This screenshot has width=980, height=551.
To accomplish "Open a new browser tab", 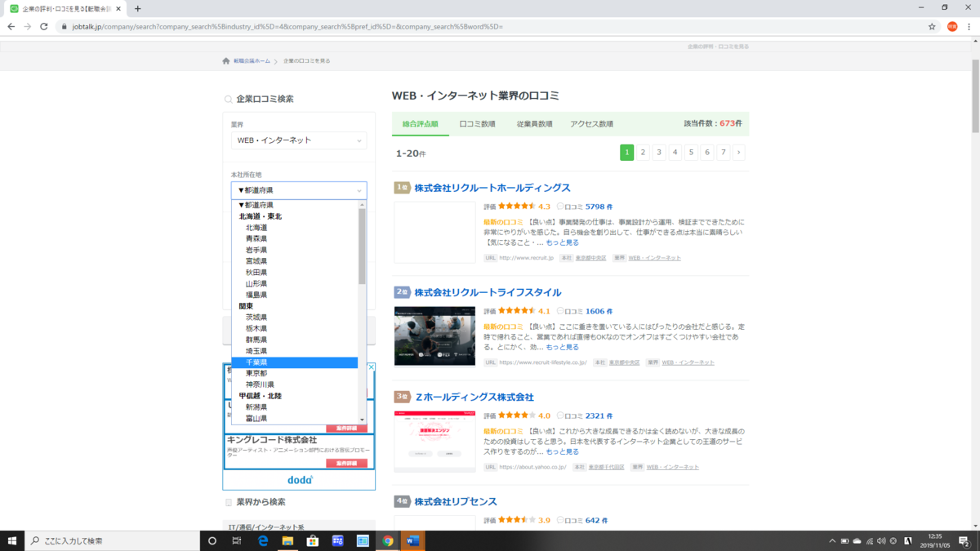I will tap(137, 8).
